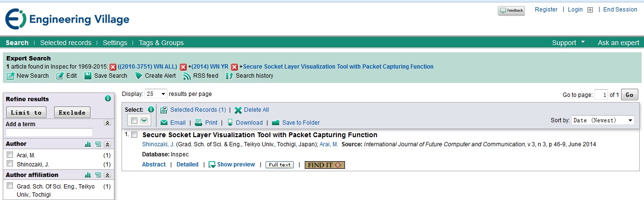Click author Shinozaki, J. link in result
Image resolution: width=644 pixels, height=200 pixels.
pos(158,144)
